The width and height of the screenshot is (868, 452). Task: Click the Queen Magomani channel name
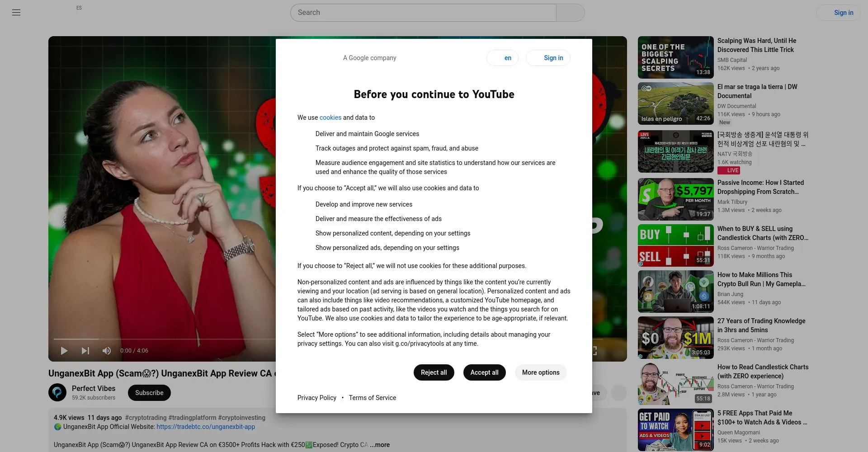pos(739,433)
